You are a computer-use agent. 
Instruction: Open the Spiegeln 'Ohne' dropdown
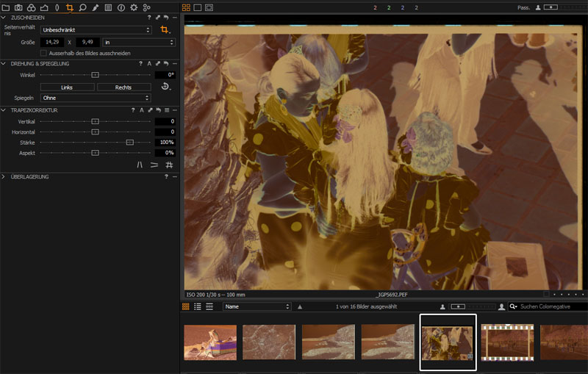[x=96, y=98]
